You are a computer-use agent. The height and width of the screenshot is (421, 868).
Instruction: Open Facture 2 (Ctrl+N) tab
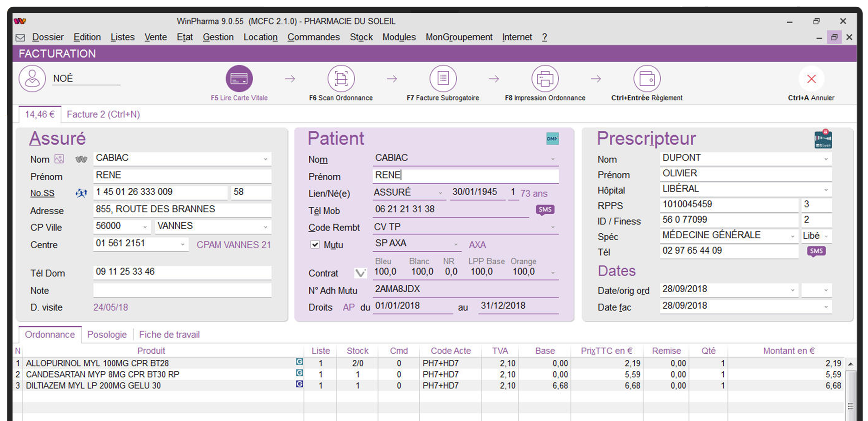click(103, 114)
